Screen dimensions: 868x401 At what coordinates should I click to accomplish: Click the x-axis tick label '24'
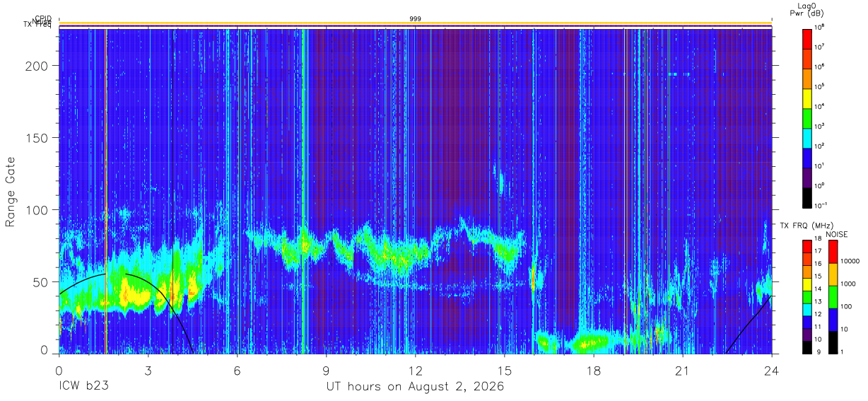(x=771, y=370)
